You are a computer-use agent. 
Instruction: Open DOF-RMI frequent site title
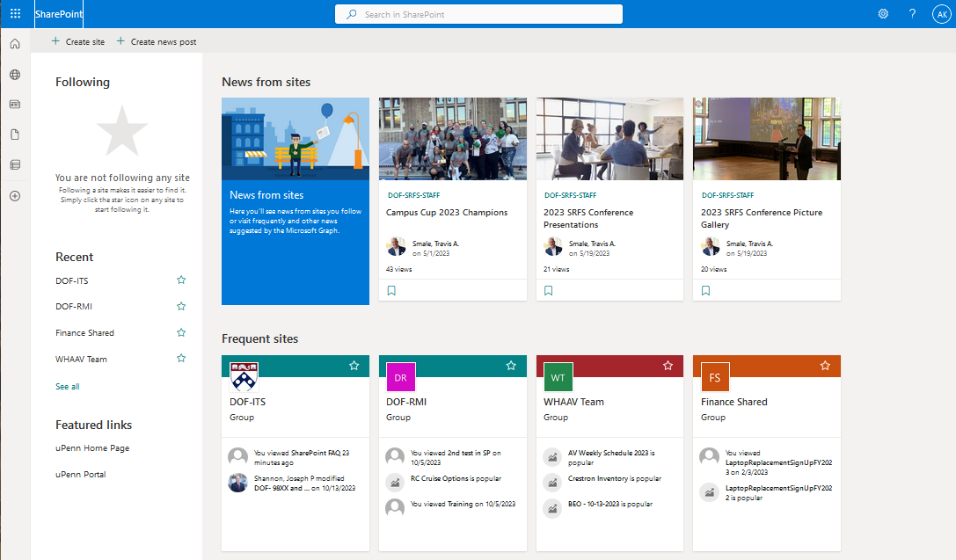point(406,402)
